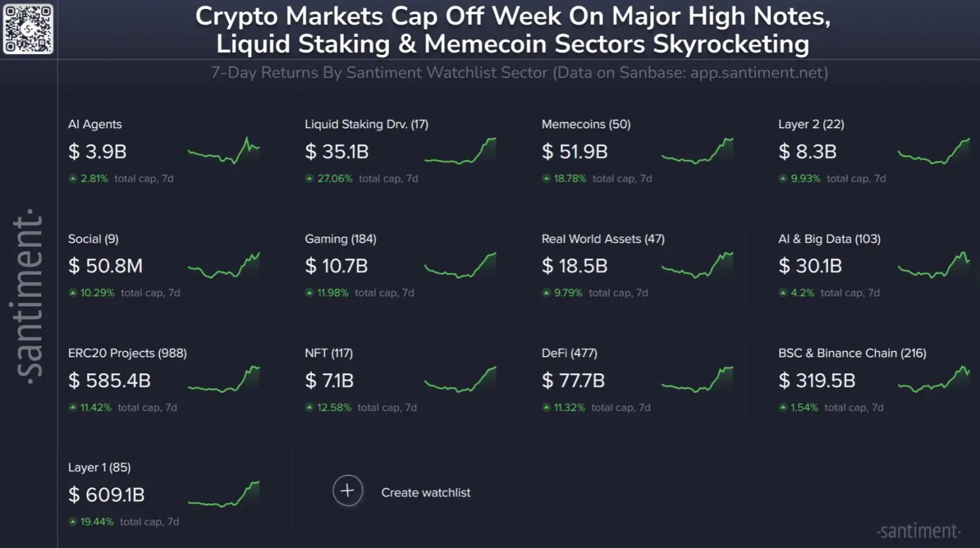The width and height of the screenshot is (980, 548).
Task: Click the Layer 1 $609.1B market cap
Action: pyautogui.click(x=107, y=495)
